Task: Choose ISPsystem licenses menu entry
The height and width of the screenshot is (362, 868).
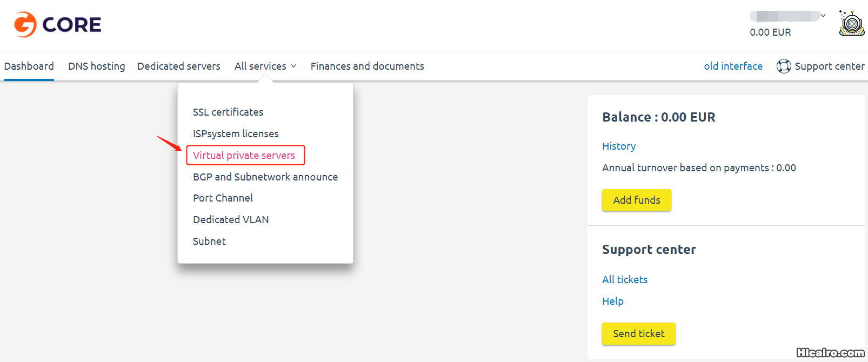Action: click(236, 133)
